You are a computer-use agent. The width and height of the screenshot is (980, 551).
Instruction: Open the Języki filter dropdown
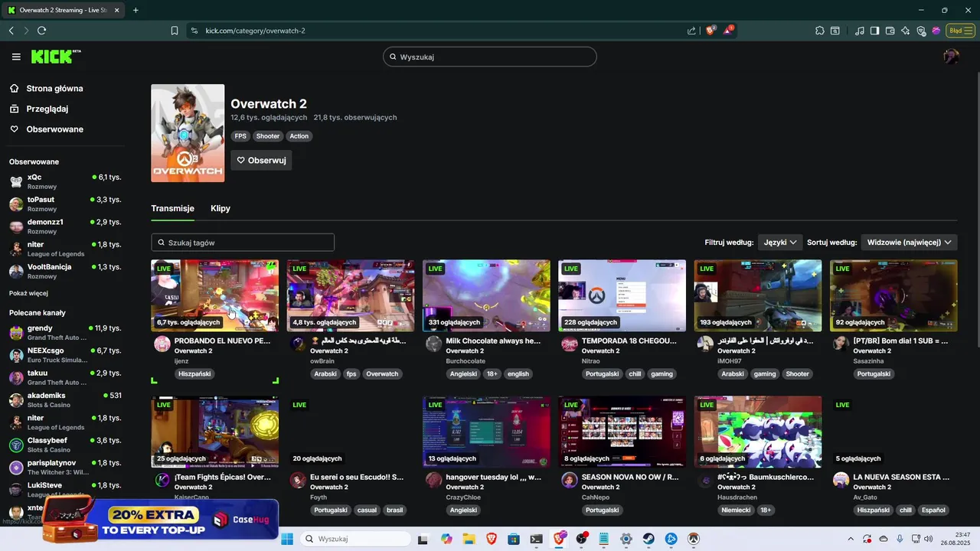click(780, 242)
